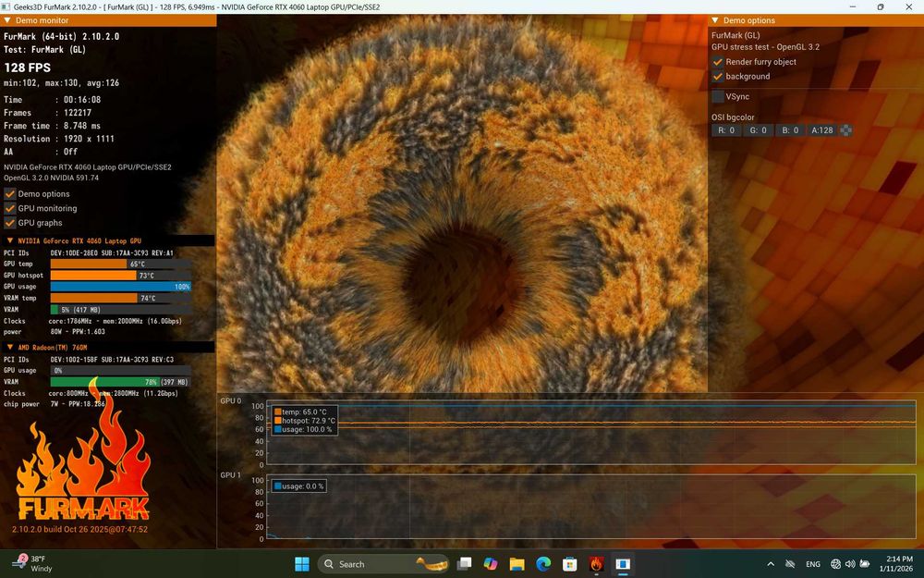This screenshot has width=924, height=578.
Task: Click the GPU 1 graph area
Action: coord(591,509)
